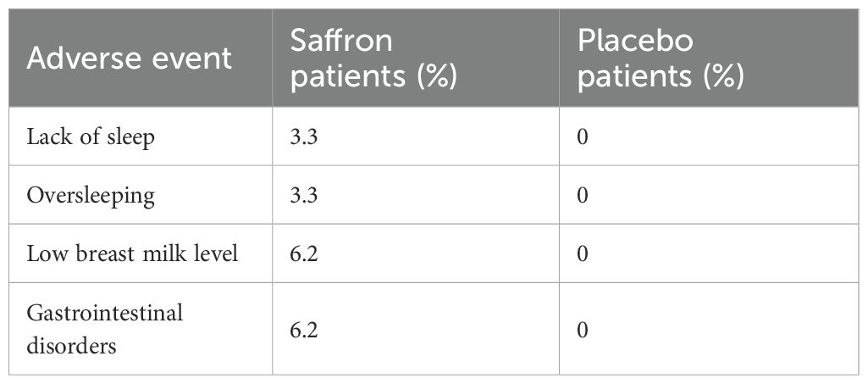Select the Placebo patients (%) header
Image resolution: width=868 pixels, height=384 pixels.
[661, 58]
